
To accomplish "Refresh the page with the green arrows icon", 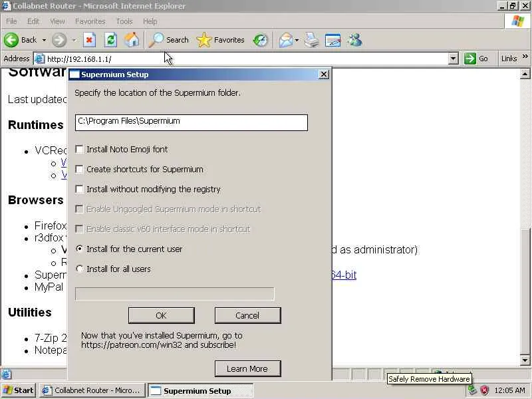I will point(110,40).
